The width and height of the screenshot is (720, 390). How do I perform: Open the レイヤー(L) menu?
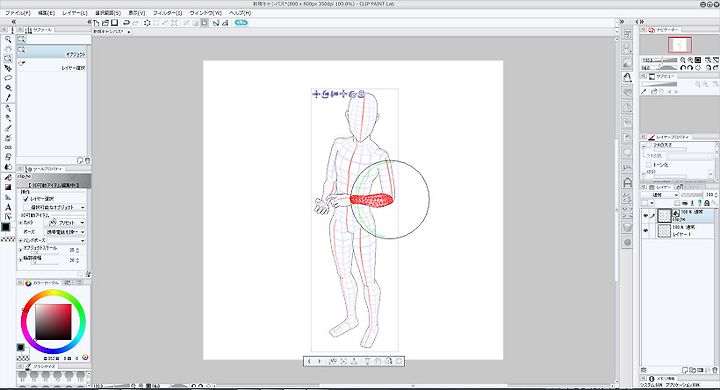74,13
